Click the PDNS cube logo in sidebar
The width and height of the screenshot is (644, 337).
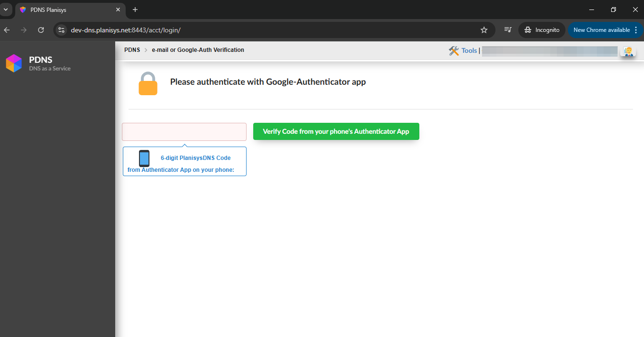[x=14, y=63]
